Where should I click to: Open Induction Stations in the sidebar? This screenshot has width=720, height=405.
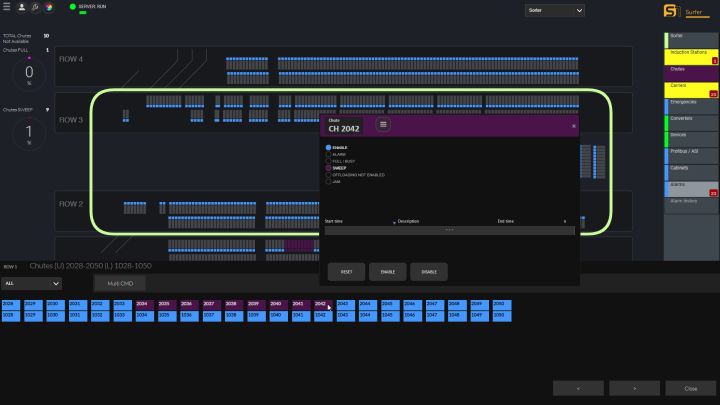(690, 53)
